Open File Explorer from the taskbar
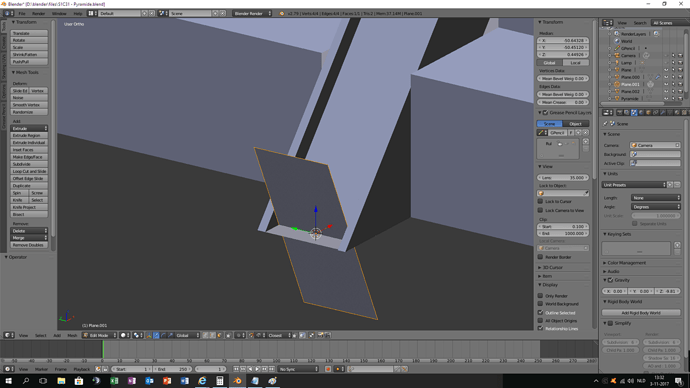 tap(61, 381)
